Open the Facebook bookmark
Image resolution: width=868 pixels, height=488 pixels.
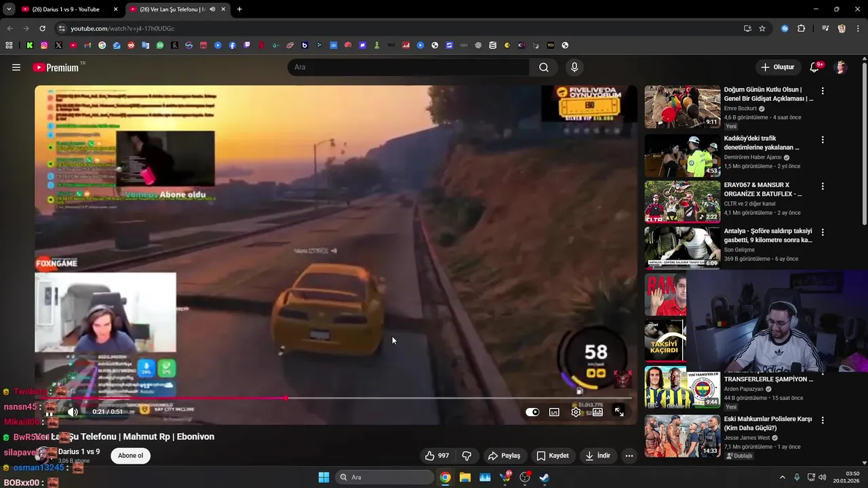click(x=232, y=45)
